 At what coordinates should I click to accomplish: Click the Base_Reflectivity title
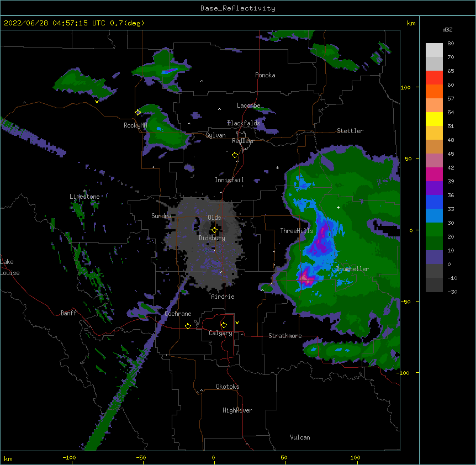(x=238, y=8)
